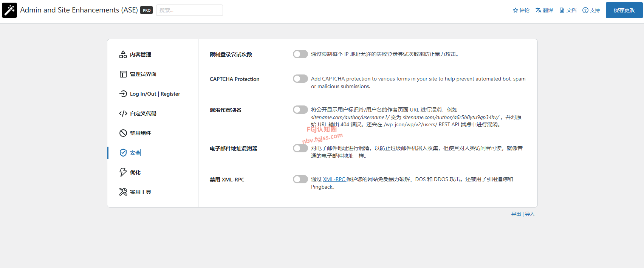Click the PRO badge

[x=147, y=10]
